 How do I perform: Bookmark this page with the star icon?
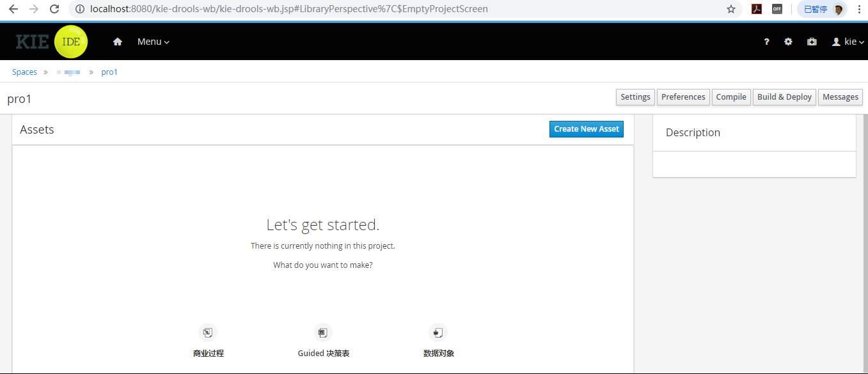coord(731,9)
